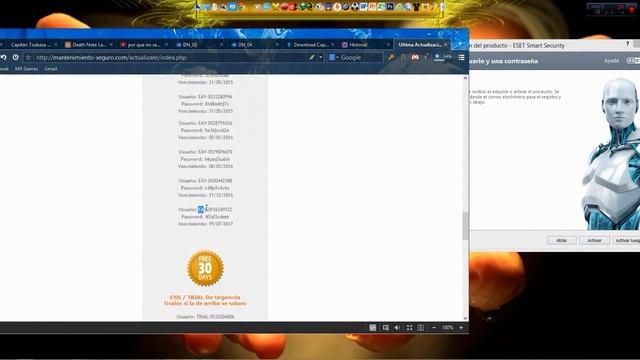Viewport: 640px width, 360px height.
Task: Open the browser hamburger menu
Action: (x=461, y=58)
